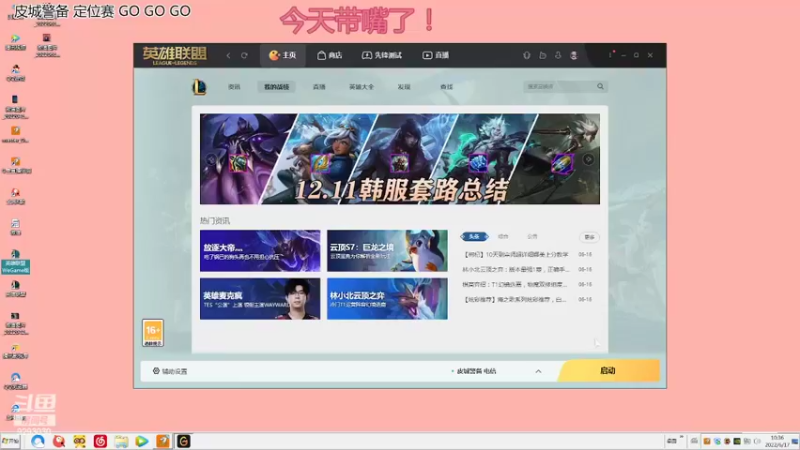Open the WeGame desktop shortcut
The image size is (800, 450).
pos(15,262)
